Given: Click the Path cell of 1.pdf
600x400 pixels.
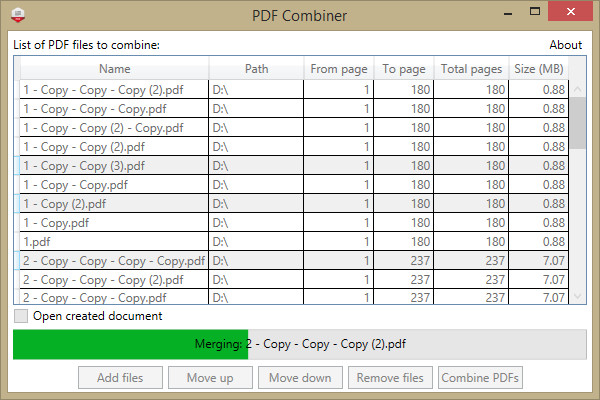Looking at the screenshot, I should coord(256,242).
